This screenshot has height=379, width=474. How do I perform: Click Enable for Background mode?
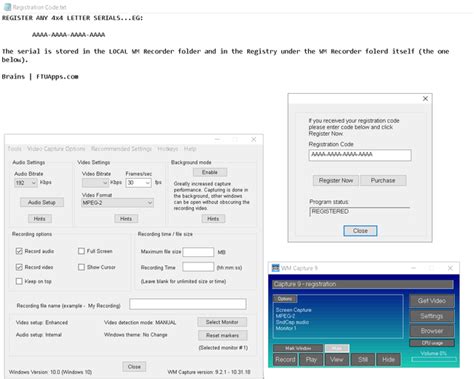(x=210, y=172)
